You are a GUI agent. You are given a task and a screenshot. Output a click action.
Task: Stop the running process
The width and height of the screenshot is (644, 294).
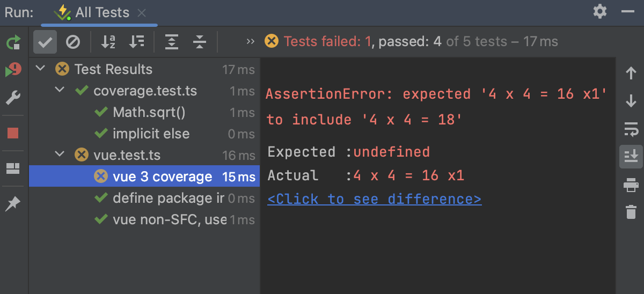click(x=13, y=133)
